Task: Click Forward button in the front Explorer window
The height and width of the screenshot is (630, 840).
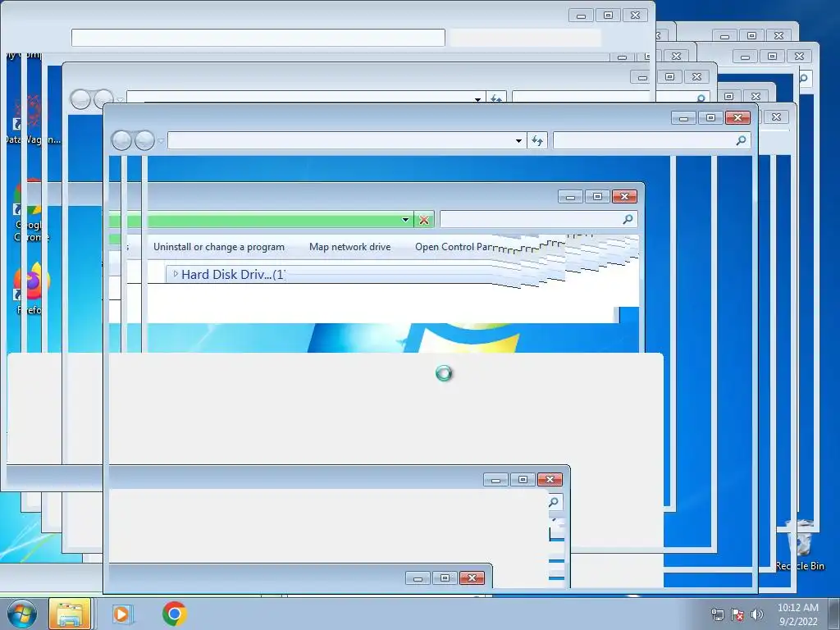Action: click(144, 140)
